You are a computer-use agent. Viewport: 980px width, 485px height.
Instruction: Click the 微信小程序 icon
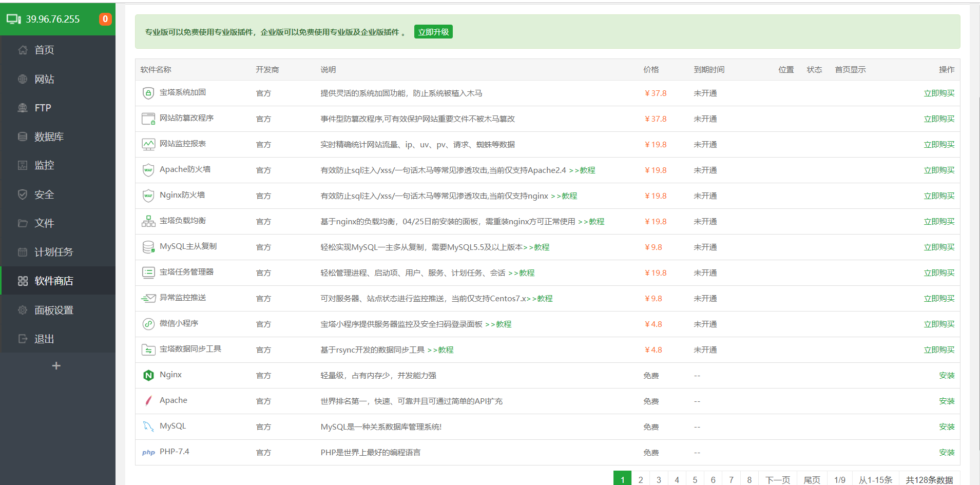click(148, 324)
